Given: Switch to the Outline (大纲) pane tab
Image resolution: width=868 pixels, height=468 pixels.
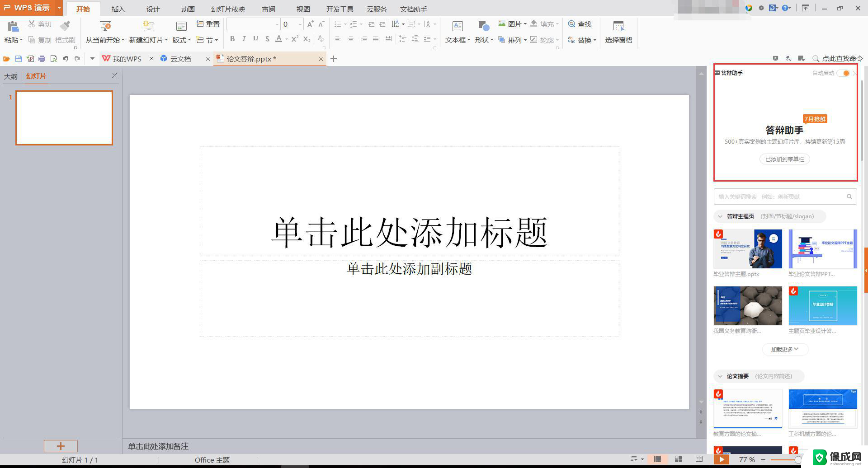Looking at the screenshot, I should (11, 76).
